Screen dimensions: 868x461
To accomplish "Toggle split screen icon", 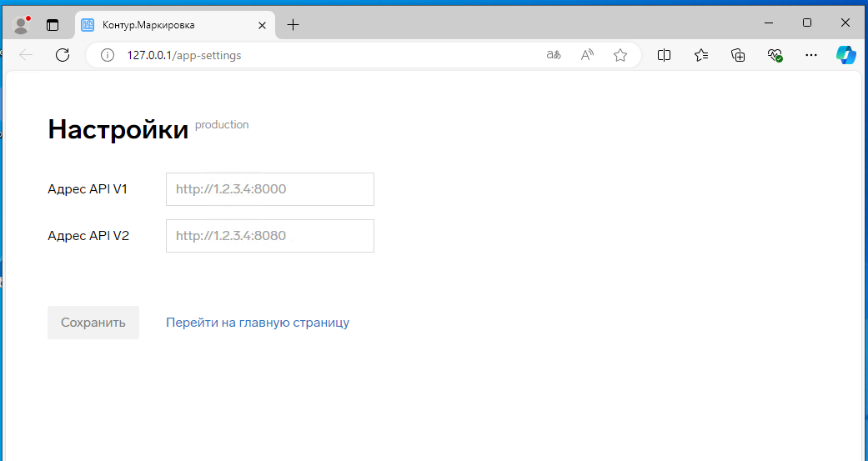I will 665,55.
